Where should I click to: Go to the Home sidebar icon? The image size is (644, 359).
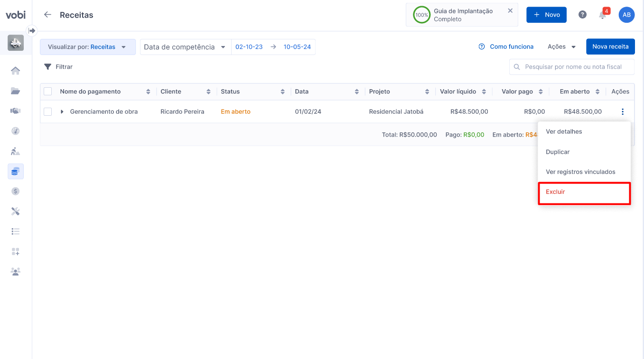[x=16, y=71]
